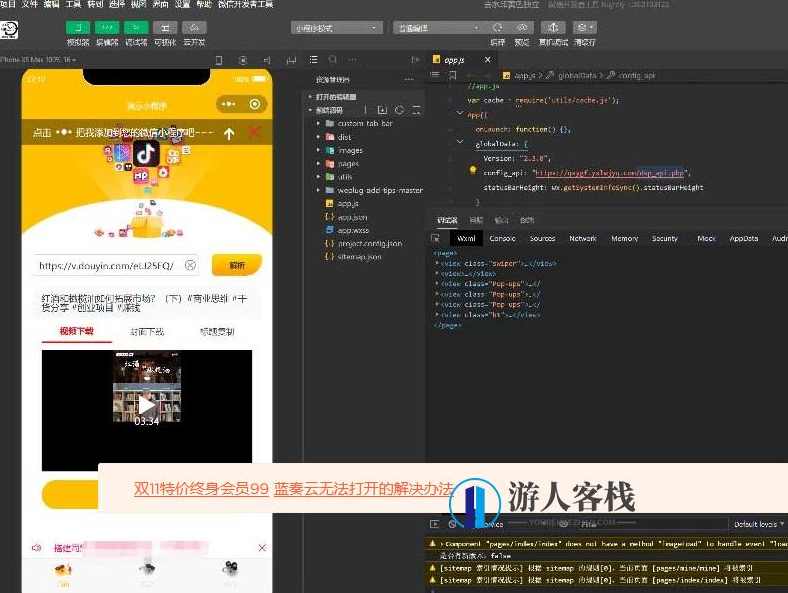This screenshot has height=593, width=788.
Task: Click the user avatar at top left
Action: point(9,29)
